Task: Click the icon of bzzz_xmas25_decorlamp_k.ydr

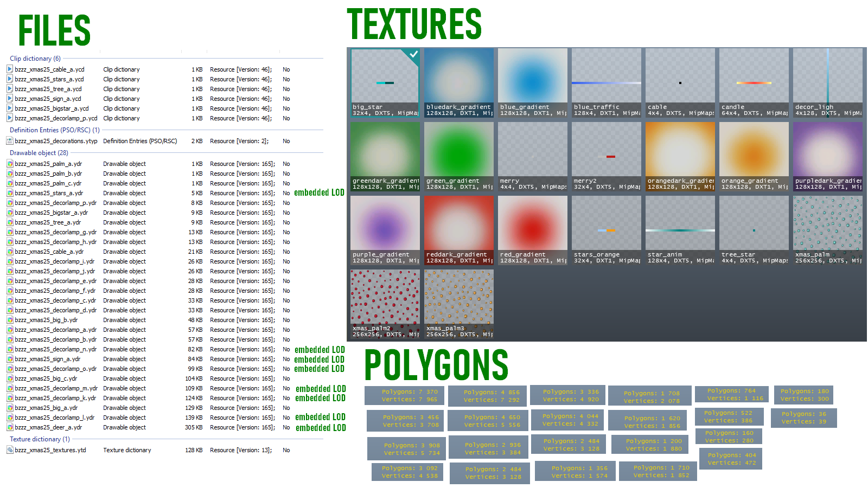Action: (10, 398)
